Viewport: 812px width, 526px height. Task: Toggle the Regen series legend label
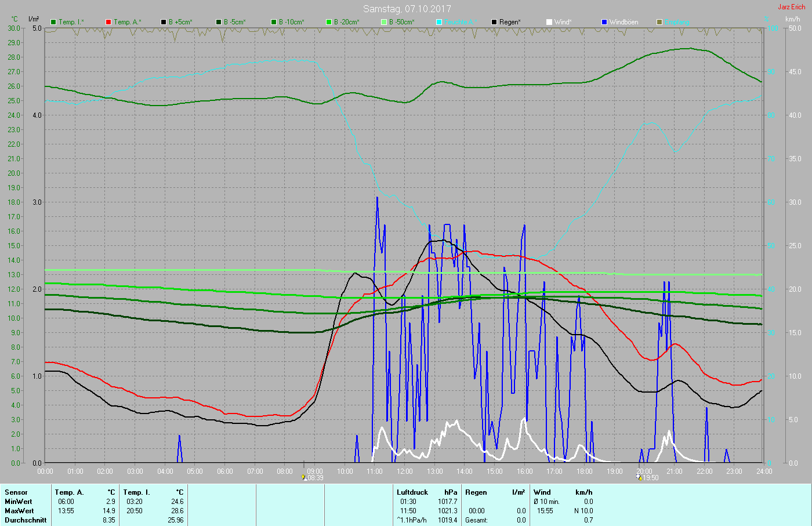pos(510,22)
